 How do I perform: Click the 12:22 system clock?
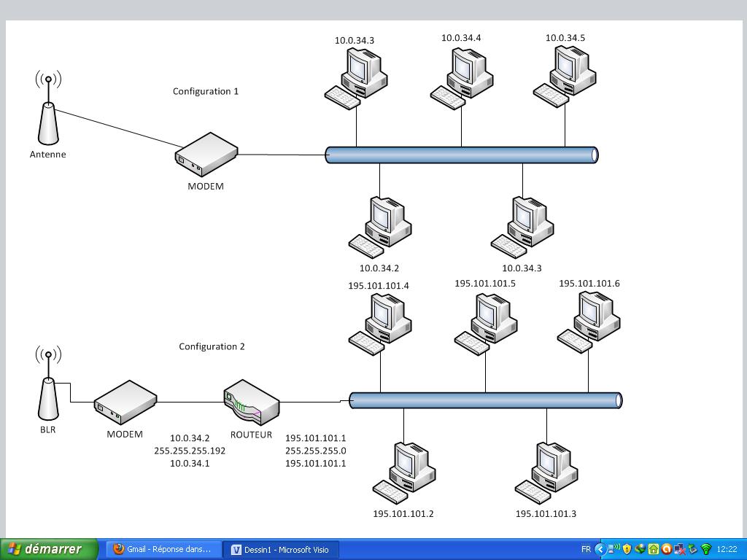tap(727, 549)
